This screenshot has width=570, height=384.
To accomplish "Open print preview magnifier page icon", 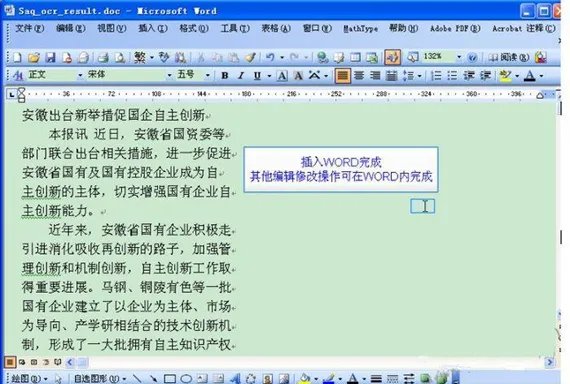I will pos(120,57).
